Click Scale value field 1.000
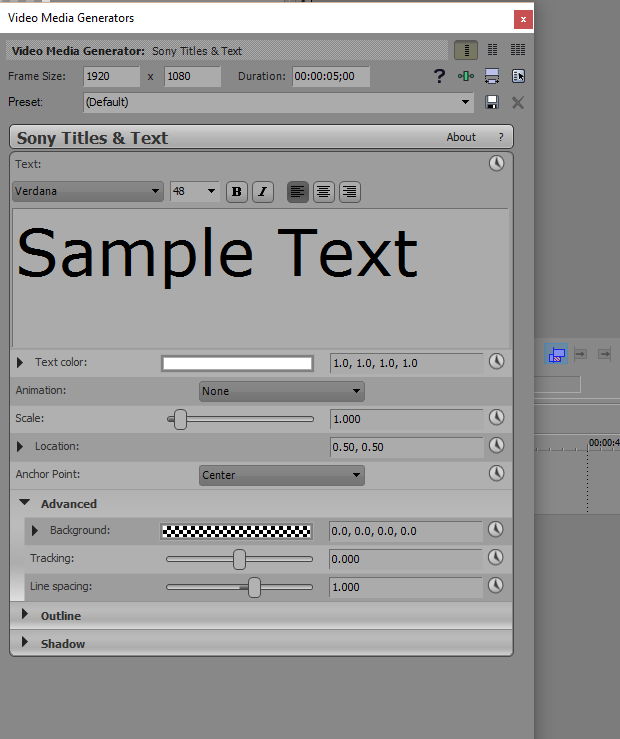 407,419
